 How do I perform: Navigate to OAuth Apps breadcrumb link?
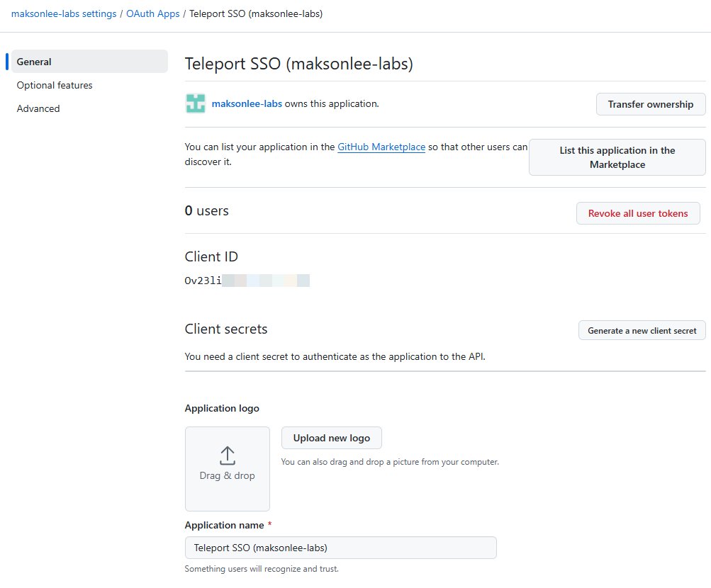(153, 13)
